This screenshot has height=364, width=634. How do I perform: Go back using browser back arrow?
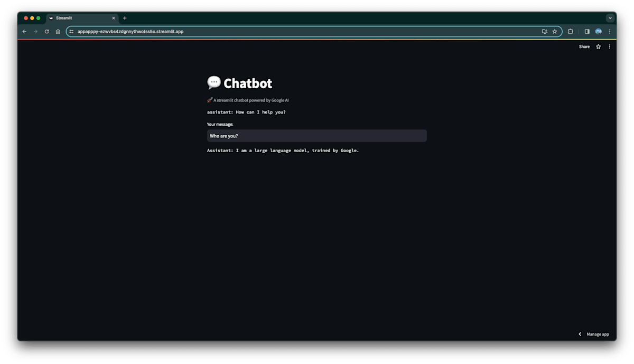tap(24, 32)
